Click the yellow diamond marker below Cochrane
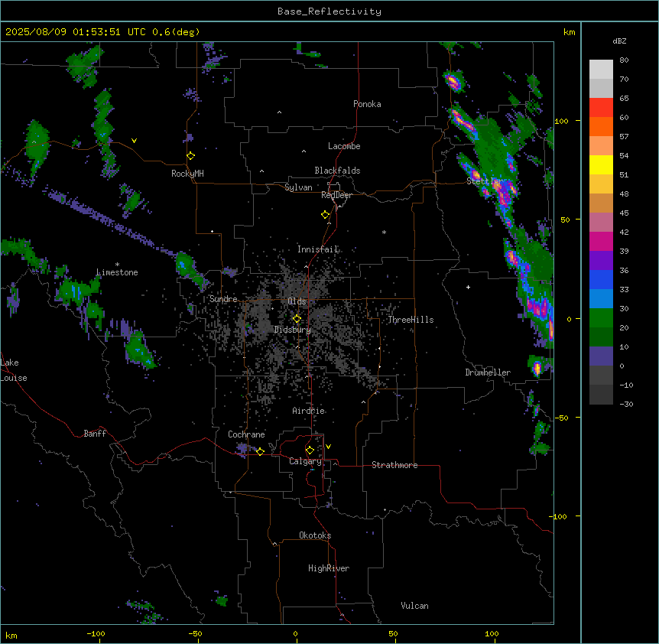Screen dimensions: 659x644 click(x=260, y=451)
